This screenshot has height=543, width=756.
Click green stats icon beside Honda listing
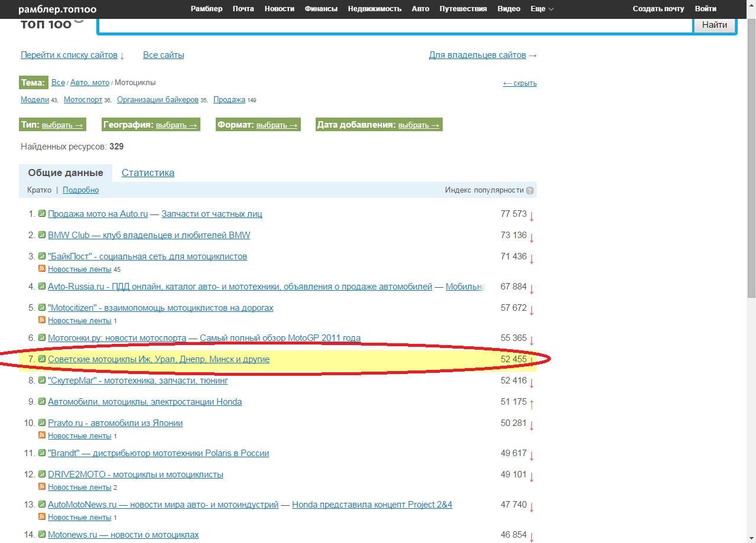tap(42, 402)
